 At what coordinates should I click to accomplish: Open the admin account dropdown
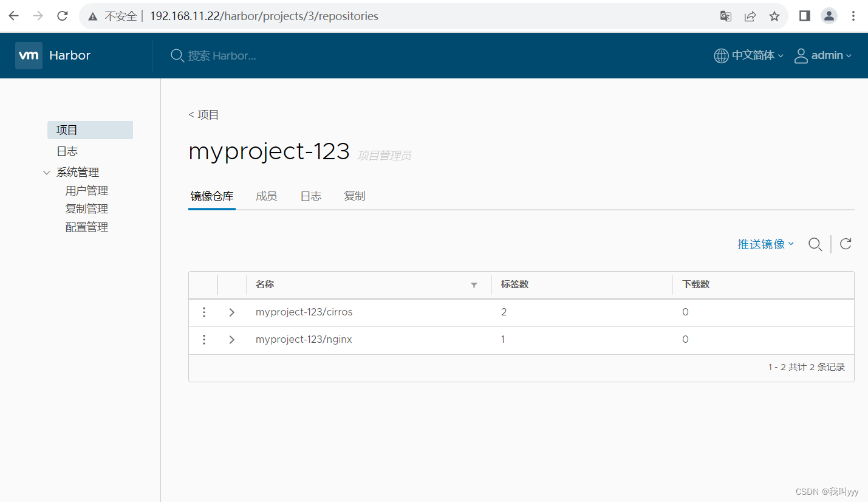coord(831,56)
